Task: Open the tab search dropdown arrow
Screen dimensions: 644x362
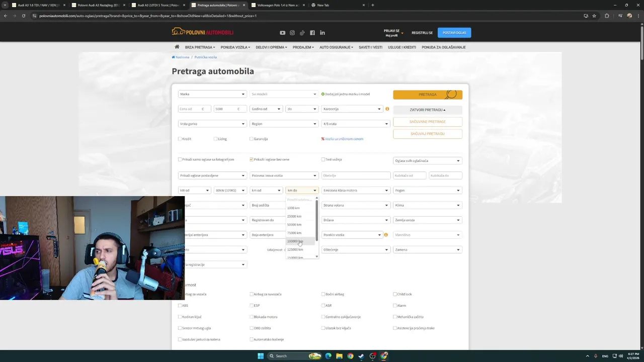Action: 5,5
